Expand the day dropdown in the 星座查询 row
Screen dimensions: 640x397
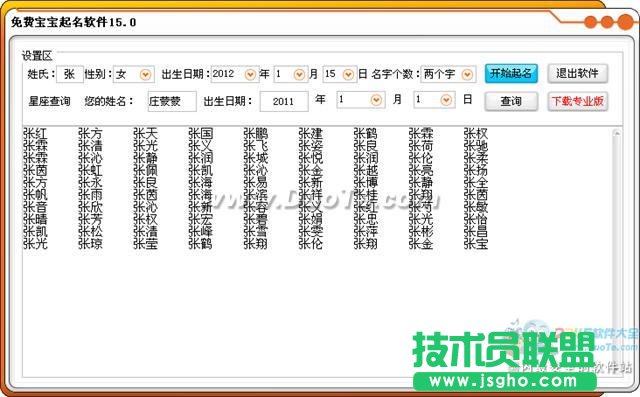coord(446,100)
